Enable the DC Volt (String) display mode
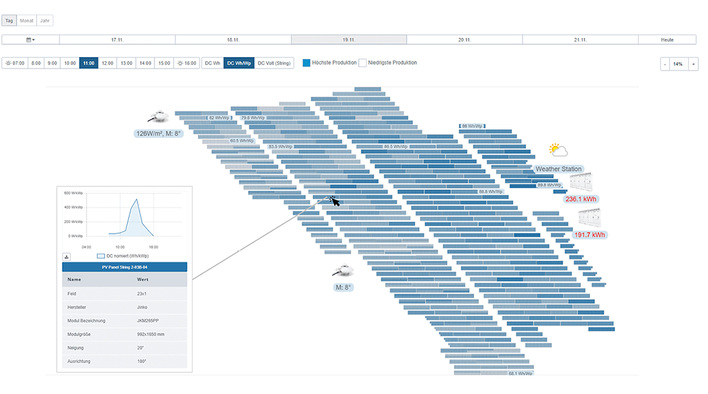Screen dimensions: 708x394 point(274,63)
